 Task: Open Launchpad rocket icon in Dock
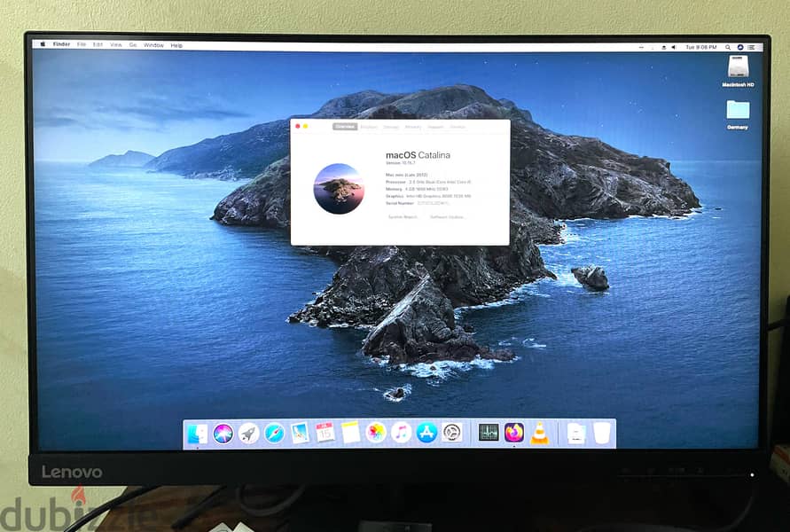248,434
